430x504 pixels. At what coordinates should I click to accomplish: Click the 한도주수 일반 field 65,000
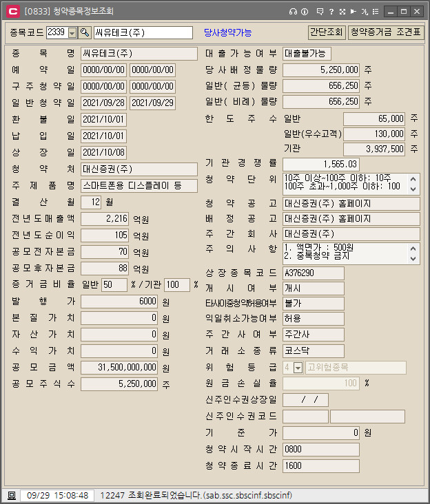374,119
